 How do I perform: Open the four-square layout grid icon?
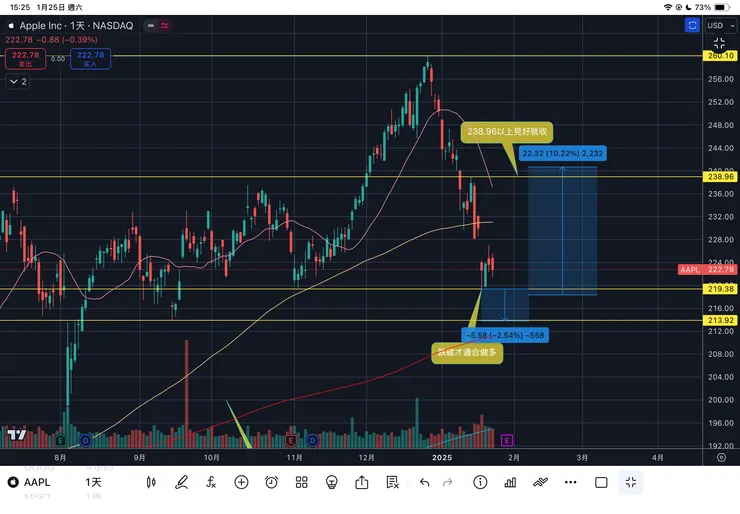302,482
